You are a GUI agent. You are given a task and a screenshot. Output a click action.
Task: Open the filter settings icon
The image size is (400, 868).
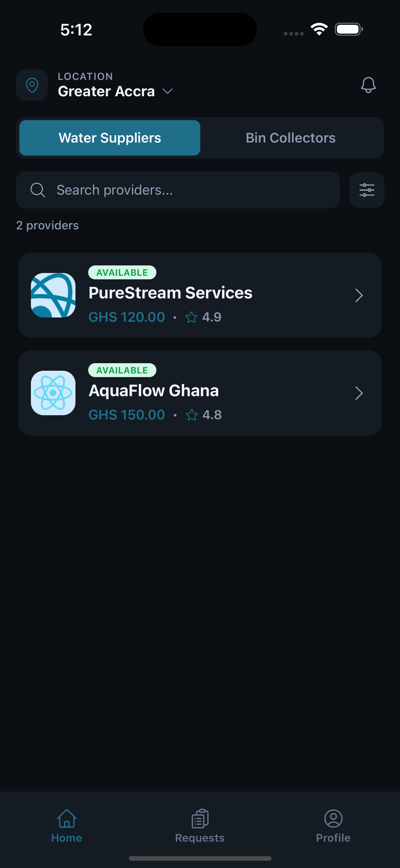pos(367,190)
